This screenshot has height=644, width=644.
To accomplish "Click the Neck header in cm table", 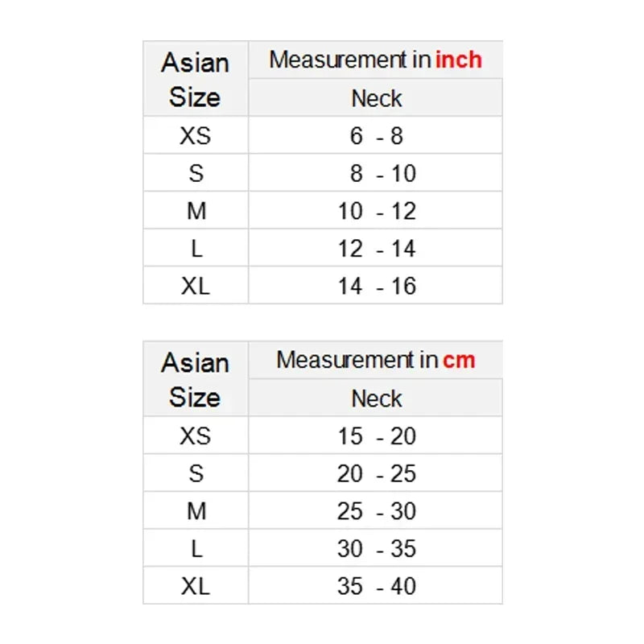I will 376,398.
